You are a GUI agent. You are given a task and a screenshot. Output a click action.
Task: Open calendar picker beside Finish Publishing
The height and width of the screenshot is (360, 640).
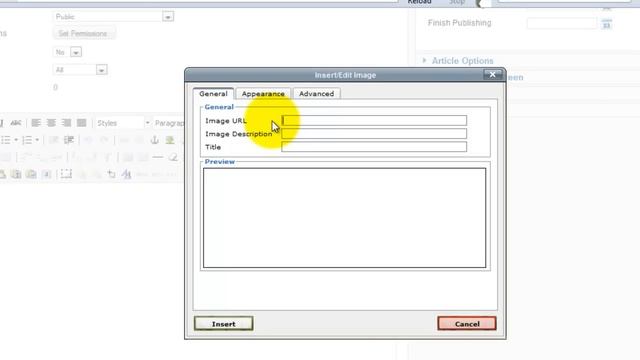607,24
